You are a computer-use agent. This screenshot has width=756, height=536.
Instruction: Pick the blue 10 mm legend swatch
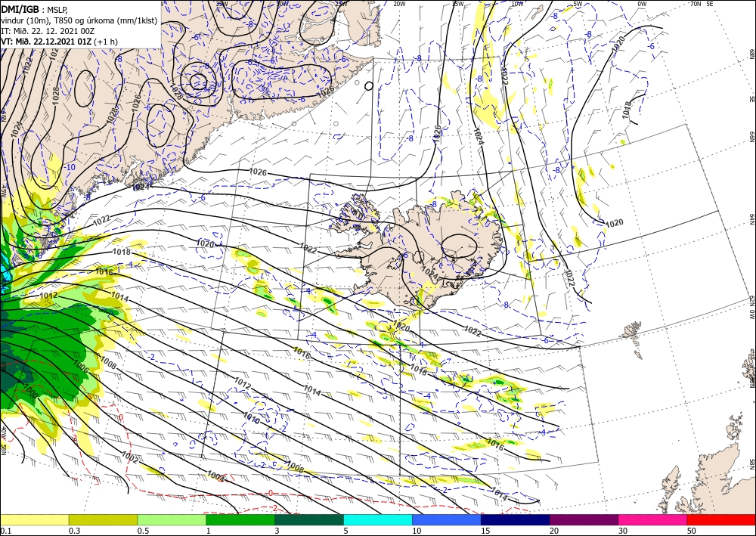447,519
